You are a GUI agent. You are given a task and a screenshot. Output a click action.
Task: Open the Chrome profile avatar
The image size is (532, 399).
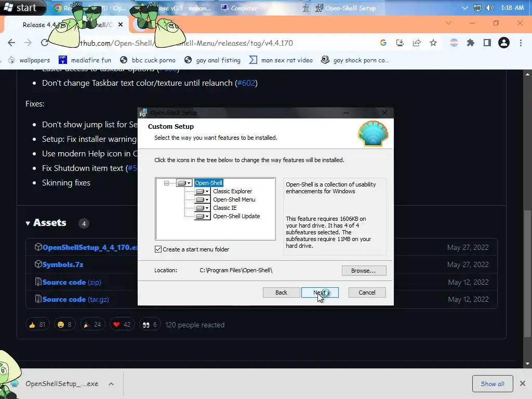(504, 43)
